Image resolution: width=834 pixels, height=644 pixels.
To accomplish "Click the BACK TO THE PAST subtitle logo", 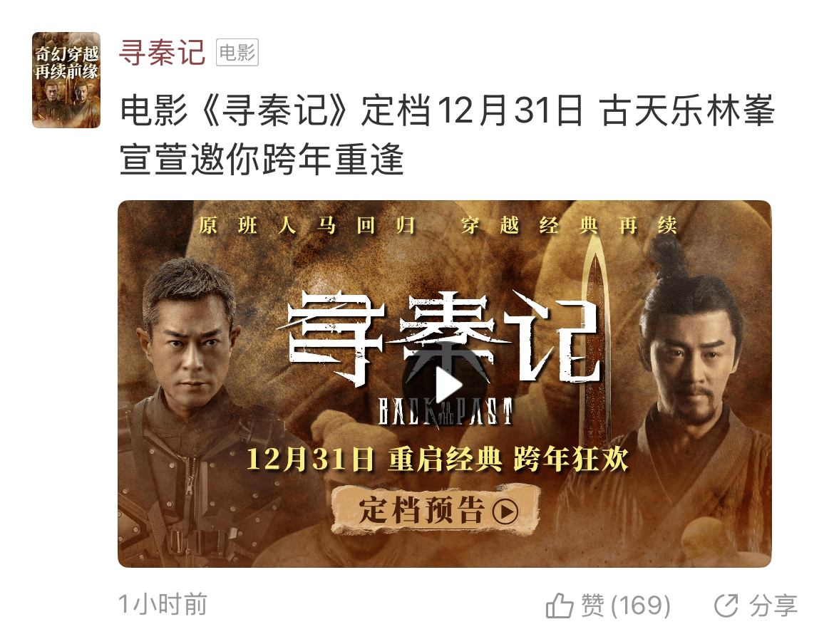I will (x=446, y=412).
